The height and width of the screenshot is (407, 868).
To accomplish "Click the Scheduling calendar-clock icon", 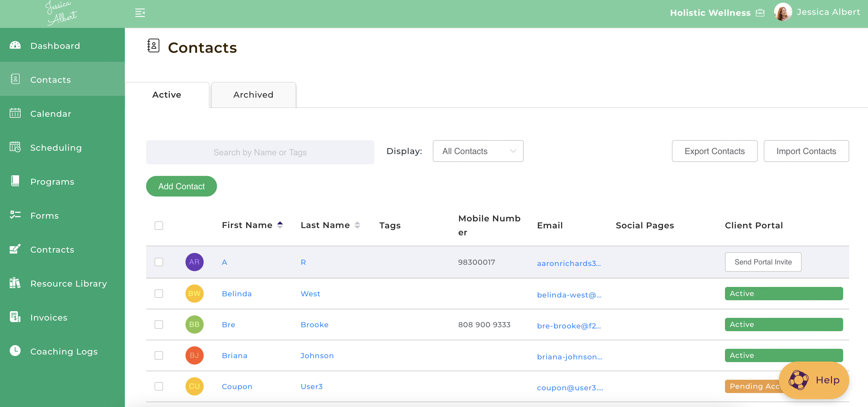I will [15, 147].
